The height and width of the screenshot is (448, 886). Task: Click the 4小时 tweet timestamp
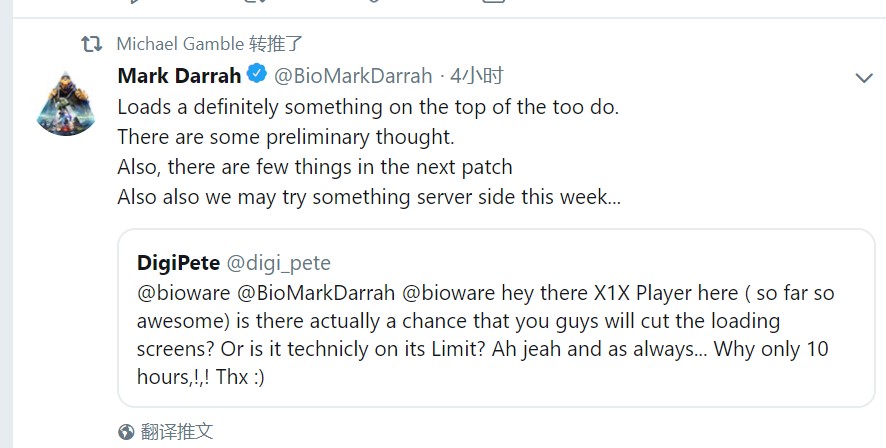(476, 76)
